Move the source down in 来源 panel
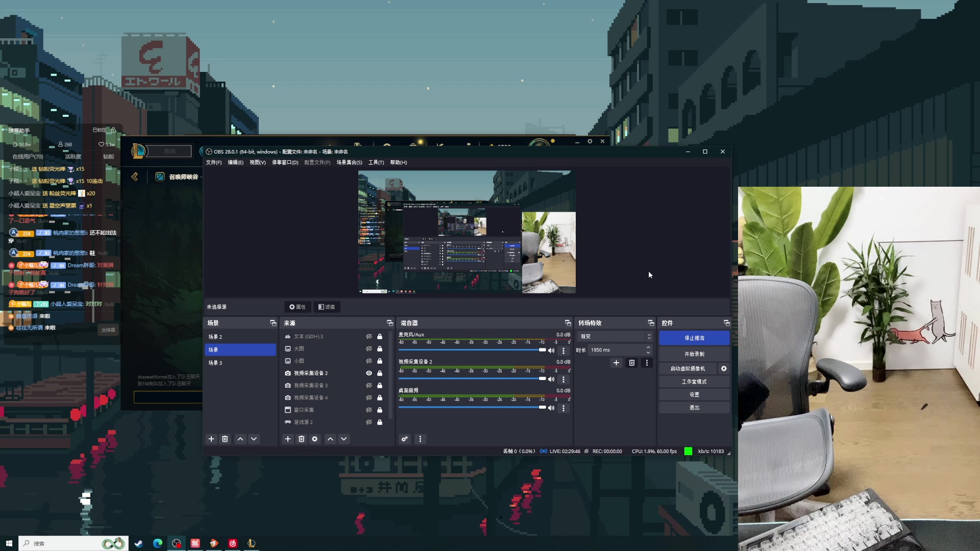Viewport: 980px width, 551px height. coord(344,439)
